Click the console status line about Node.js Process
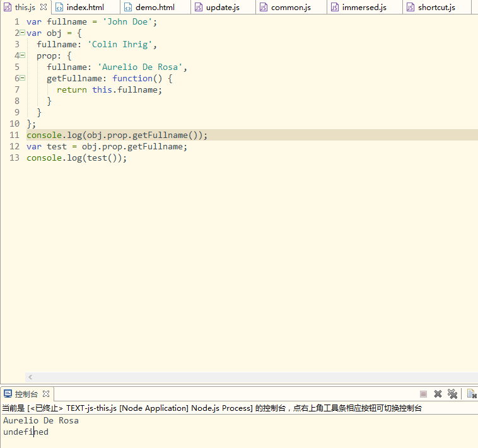 pyautogui.click(x=212, y=408)
